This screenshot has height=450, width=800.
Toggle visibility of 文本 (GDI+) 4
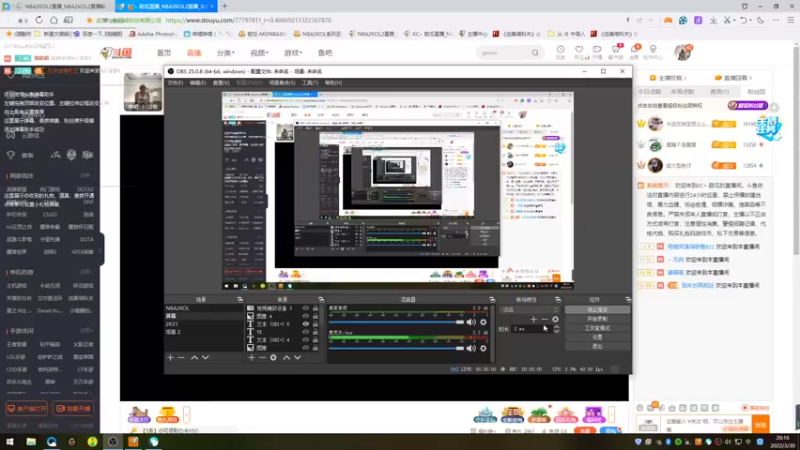[306, 340]
